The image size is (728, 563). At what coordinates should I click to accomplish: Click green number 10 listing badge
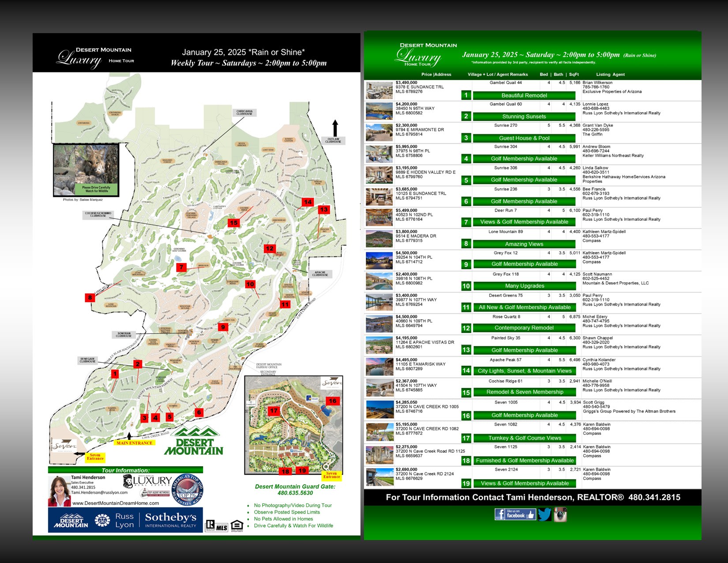466,286
